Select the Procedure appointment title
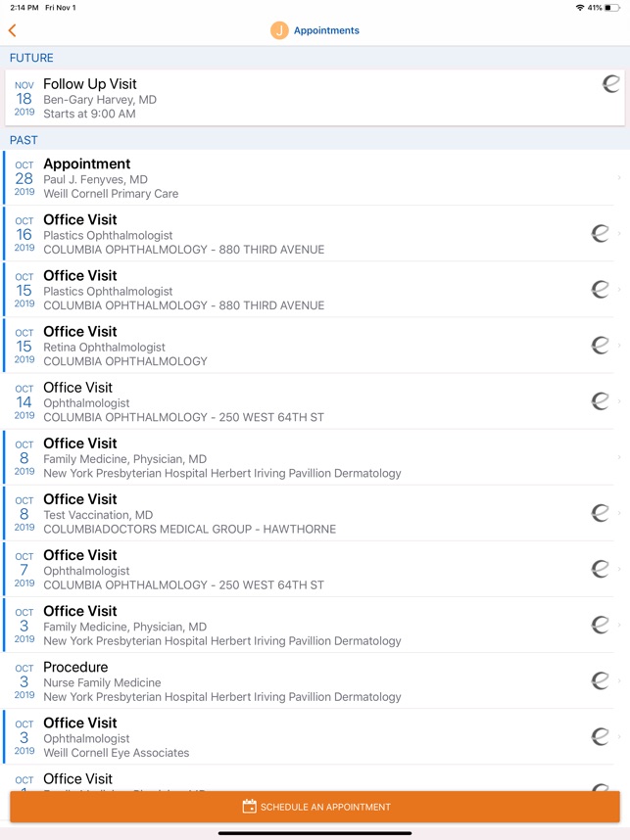630x840 pixels. click(x=75, y=667)
